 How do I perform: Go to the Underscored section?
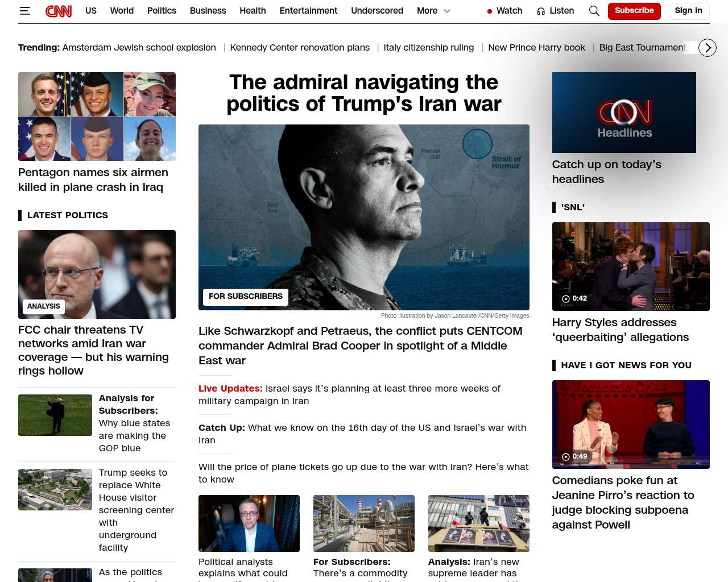point(377,11)
